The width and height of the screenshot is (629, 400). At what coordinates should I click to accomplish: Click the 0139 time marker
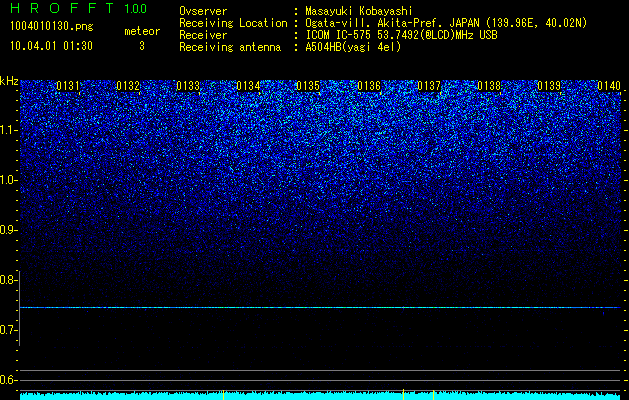coord(549,86)
